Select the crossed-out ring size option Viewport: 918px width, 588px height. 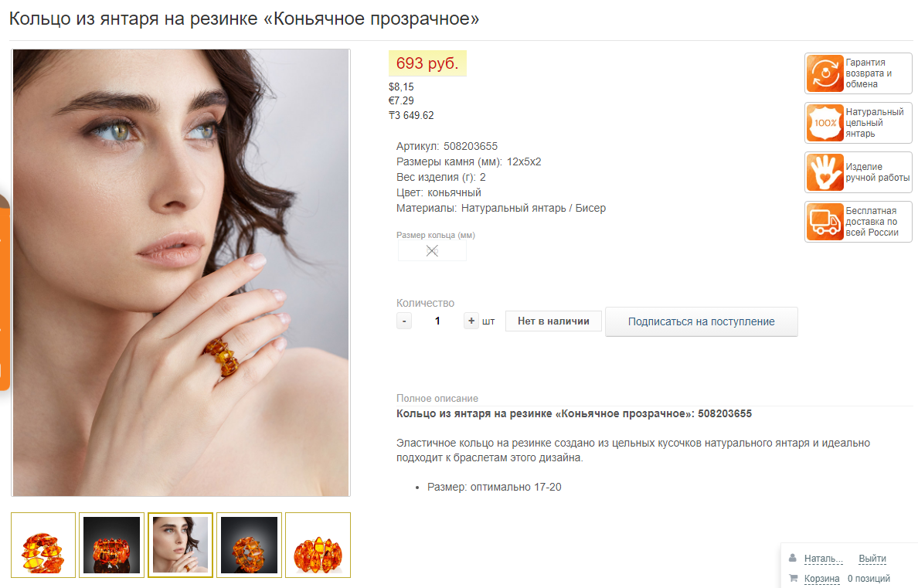(x=432, y=251)
